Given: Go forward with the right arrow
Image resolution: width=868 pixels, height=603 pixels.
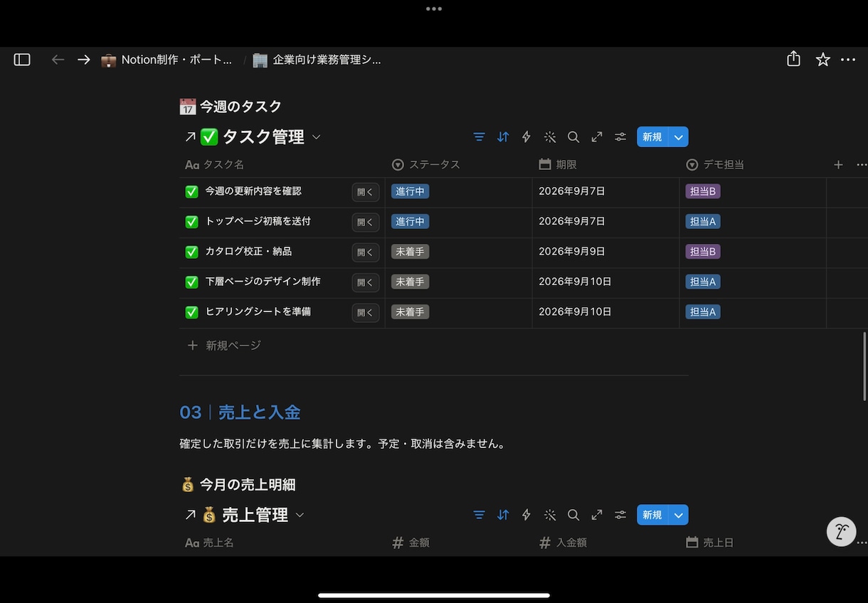Looking at the screenshot, I should click(x=84, y=60).
